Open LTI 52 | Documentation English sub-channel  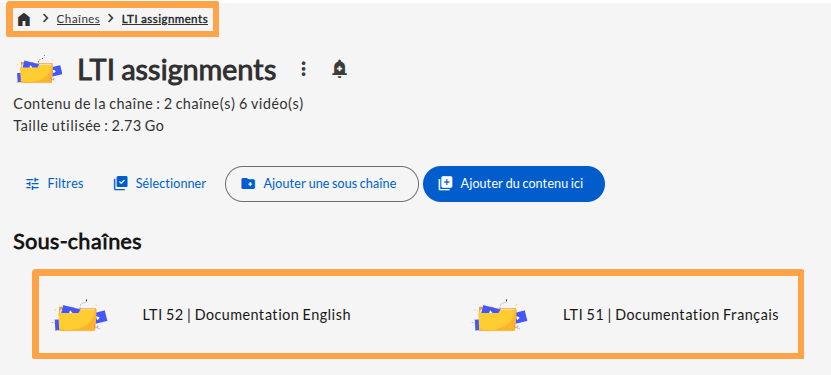click(246, 315)
